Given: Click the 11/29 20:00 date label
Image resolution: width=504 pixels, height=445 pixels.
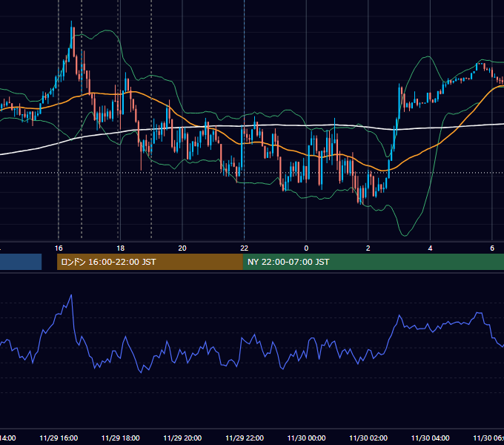Looking at the screenshot, I should 182,438.
